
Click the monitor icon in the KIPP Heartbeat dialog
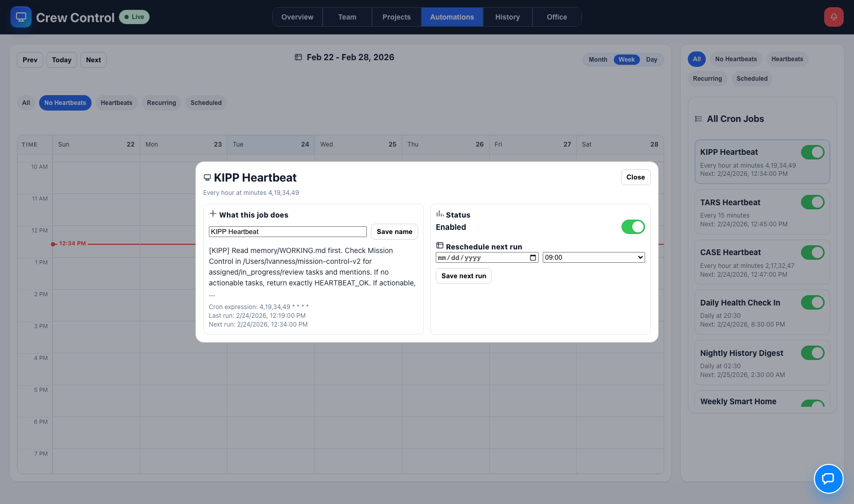coord(207,177)
